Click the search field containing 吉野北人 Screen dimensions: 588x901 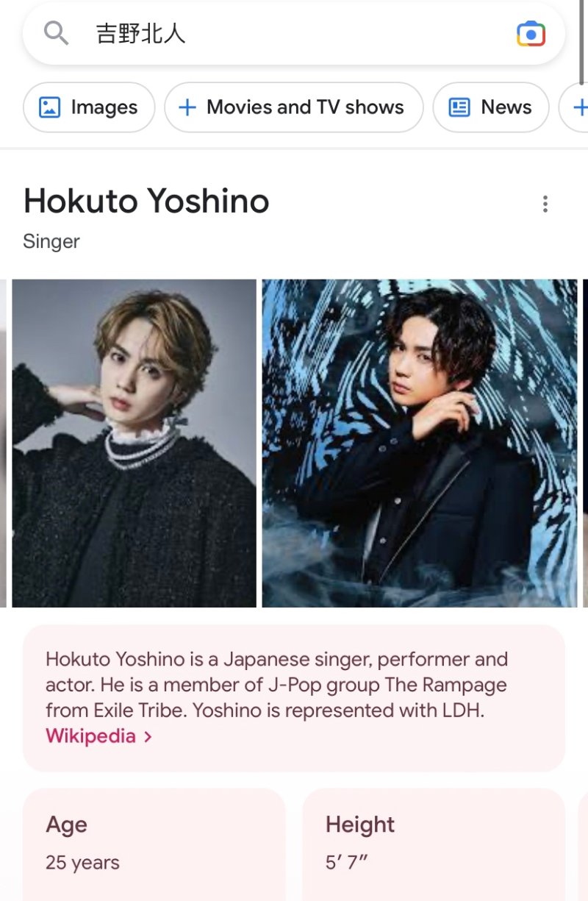[x=294, y=34]
